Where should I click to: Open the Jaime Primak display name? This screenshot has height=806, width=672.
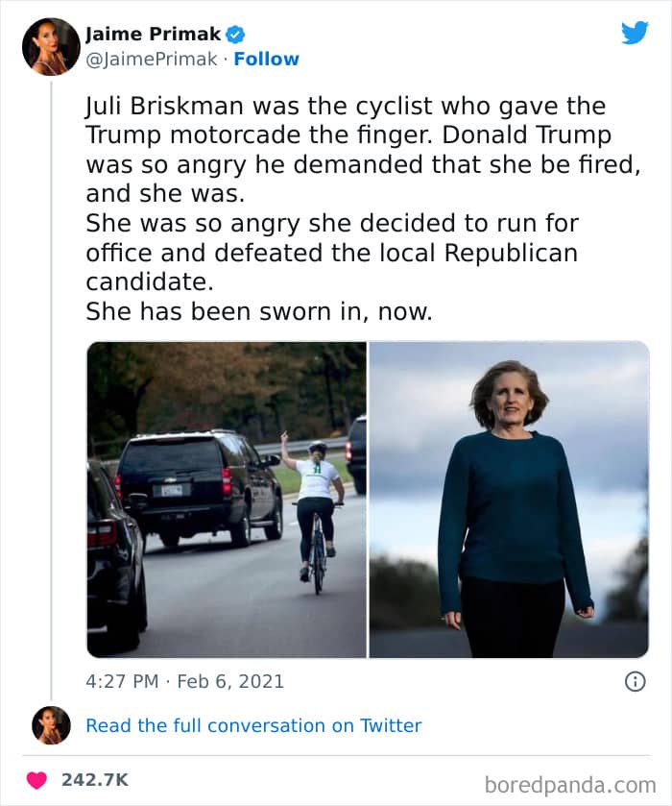coord(154,35)
